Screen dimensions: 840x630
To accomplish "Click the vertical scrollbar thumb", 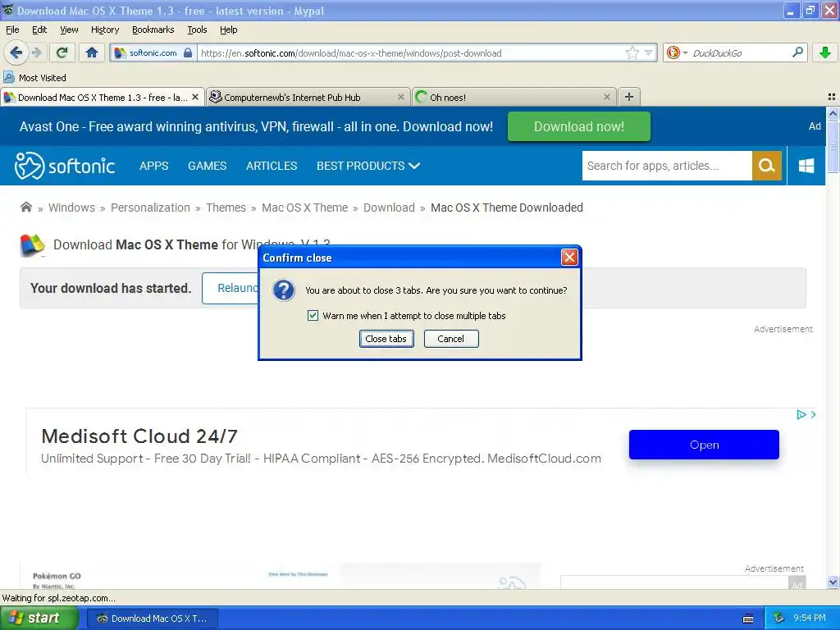I will [833, 146].
